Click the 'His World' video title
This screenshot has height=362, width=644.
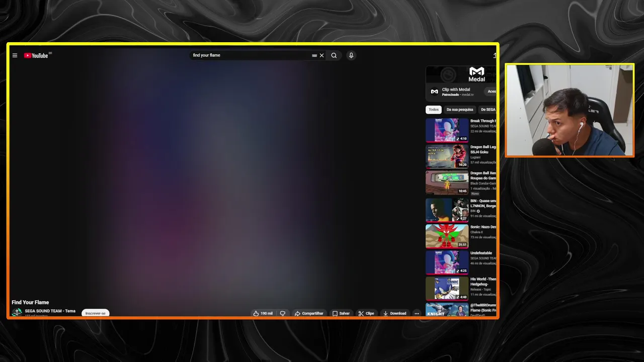pos(483,282)
